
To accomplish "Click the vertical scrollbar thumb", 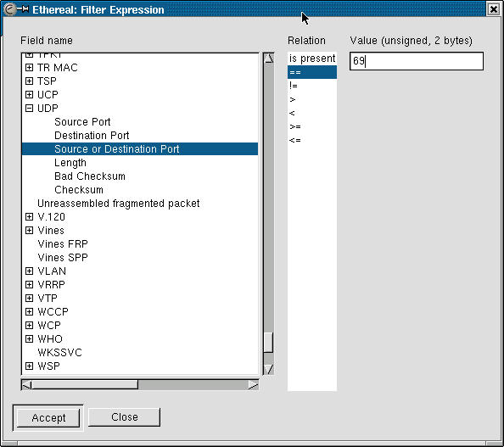I will (268, 342).
